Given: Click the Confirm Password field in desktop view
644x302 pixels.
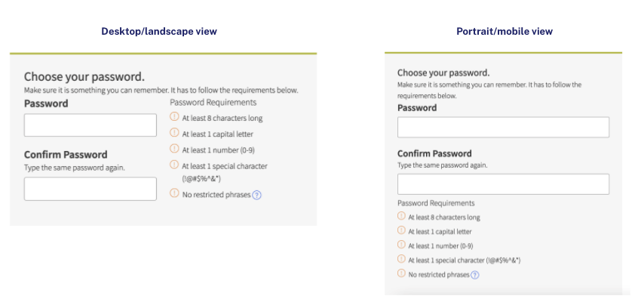Looking at the screenshot, I should click(90, 189).
